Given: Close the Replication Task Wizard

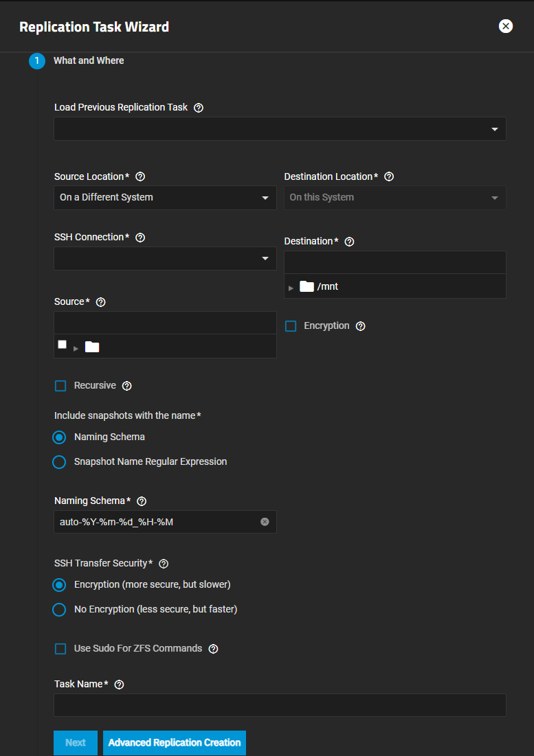Looking at the screenshot, I should (x=506, y=27).
